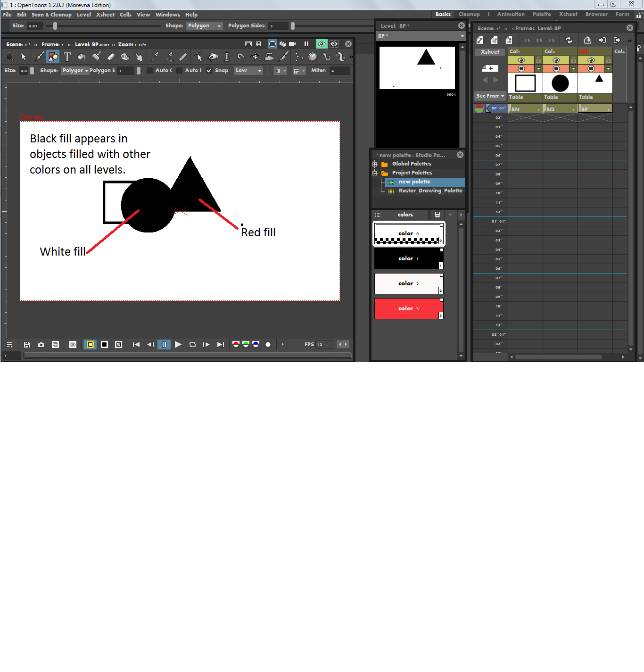Click the Xsheet button above the columns
This screenshot has height=672, width=644.
point(490,52)
